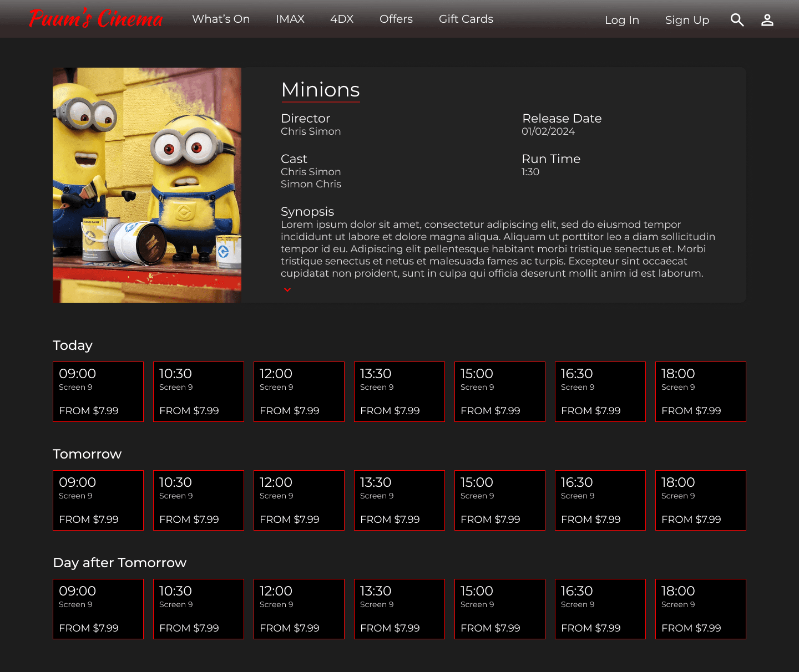Click run time value 1:30

pyautogui.click(x=530, y=172)
